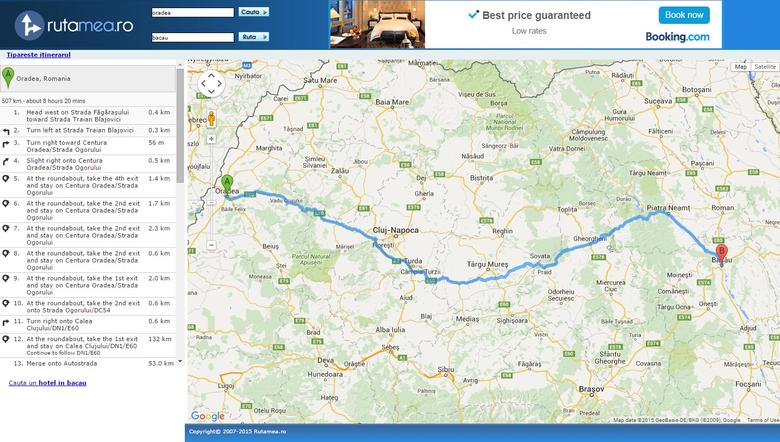Click the green A pin in directions header
The width and height of the screenshot is (780, 442).
[x=7, y=78]
